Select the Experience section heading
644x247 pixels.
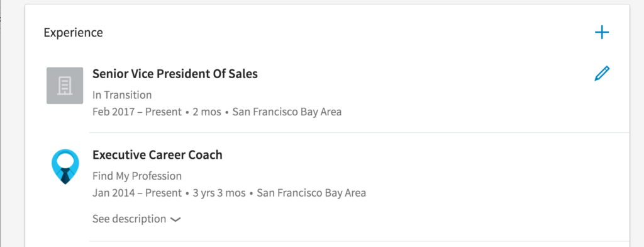[x=73, y=33]
